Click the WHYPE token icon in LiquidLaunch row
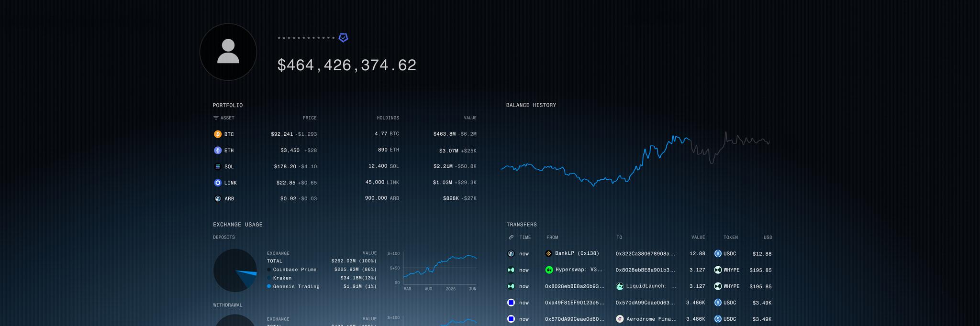Viewport: 980px width, 326px height. pyautogui.click(x=718, y=286)
